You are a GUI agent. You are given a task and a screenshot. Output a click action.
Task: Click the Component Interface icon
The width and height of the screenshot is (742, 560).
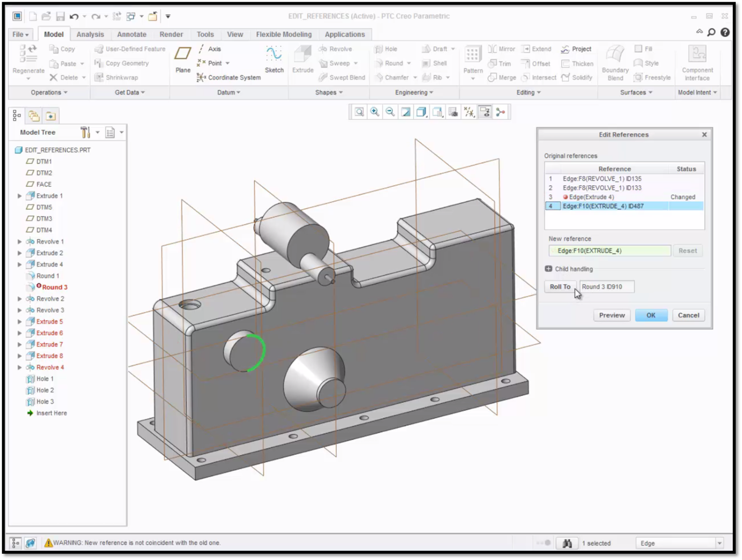[x=697, y=53]
